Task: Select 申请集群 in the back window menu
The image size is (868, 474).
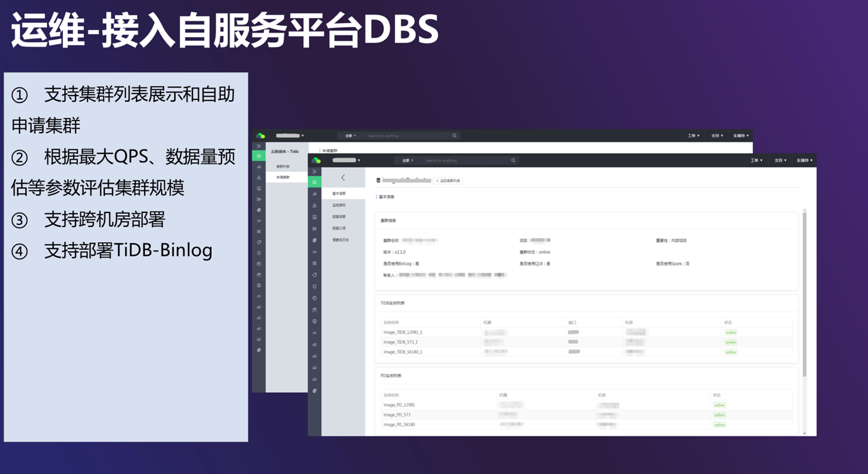Action: click(287, 177)
